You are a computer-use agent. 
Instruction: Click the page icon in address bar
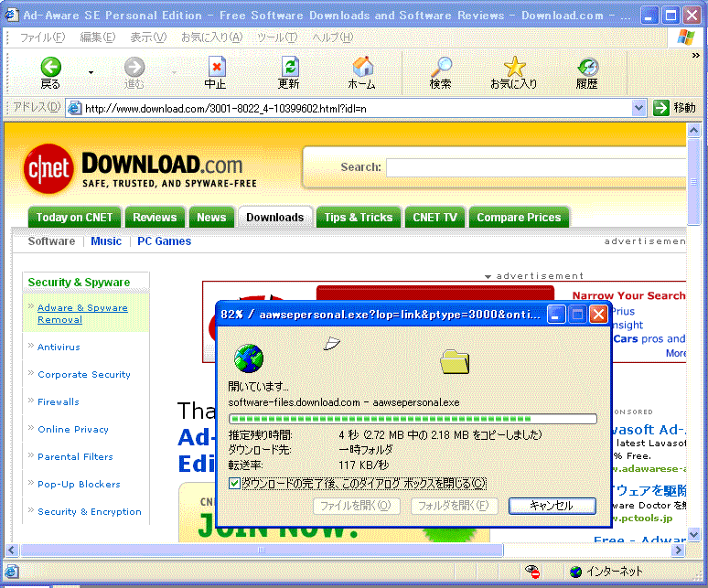(x=74, y=108)
